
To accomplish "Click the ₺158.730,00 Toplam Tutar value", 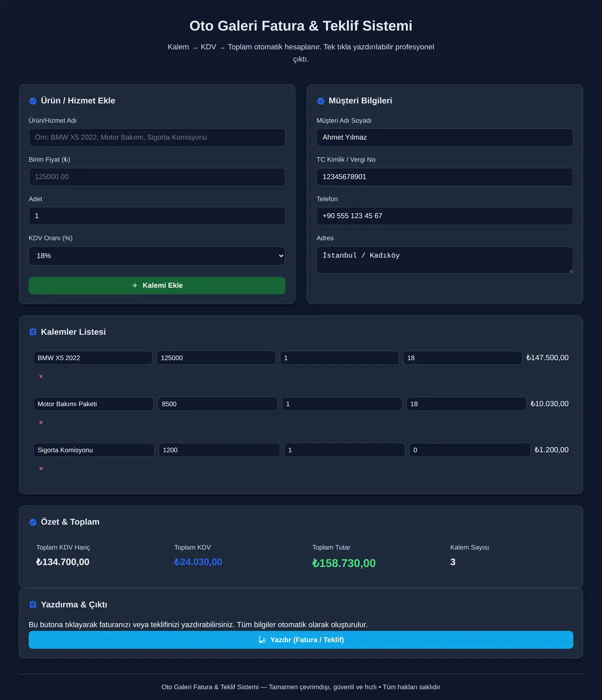I will tap(344, 563).
